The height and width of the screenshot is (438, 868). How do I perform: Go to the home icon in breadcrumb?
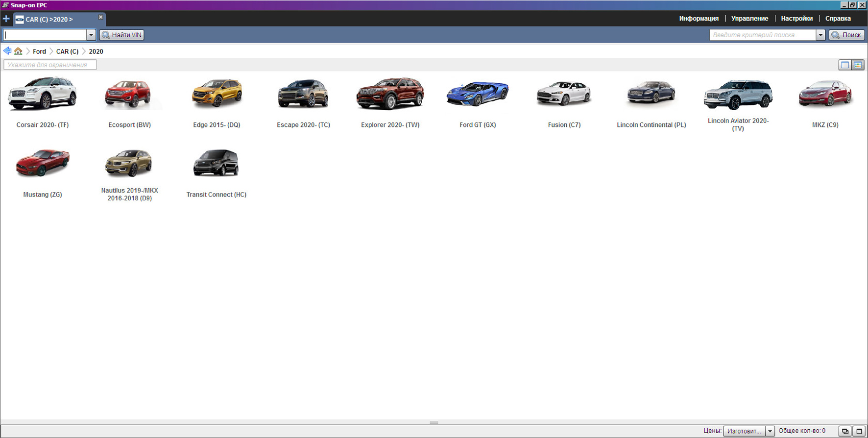pyautogui.click(x=18, y=51)
